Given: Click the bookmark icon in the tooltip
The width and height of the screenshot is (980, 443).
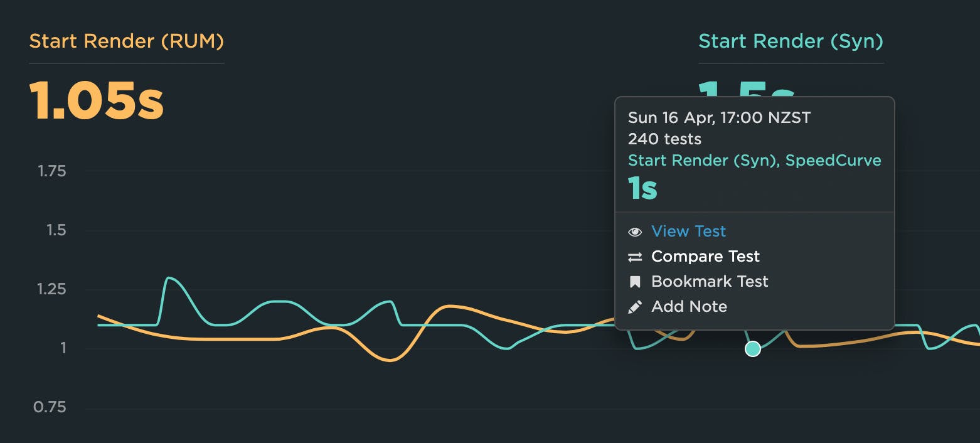Looking at the screenshot, I should (635, 282).
